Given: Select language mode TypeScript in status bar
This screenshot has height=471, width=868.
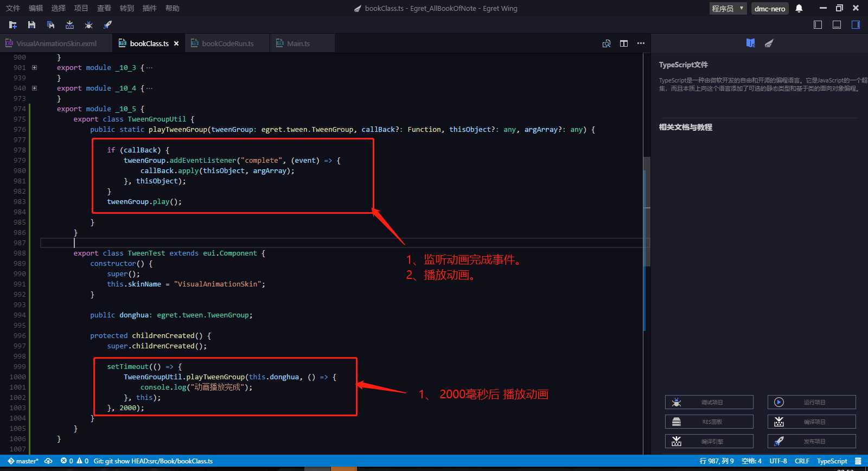Looking at the screenshot, I should (x=832, y=461).
